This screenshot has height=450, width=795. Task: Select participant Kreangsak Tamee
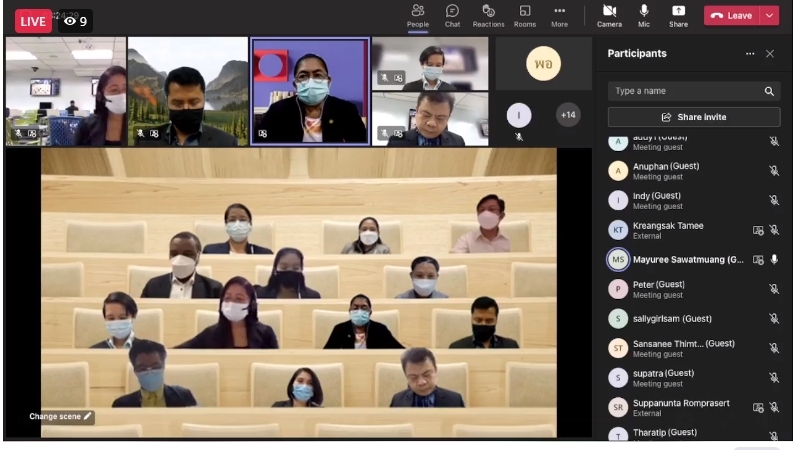coord(694,230)
